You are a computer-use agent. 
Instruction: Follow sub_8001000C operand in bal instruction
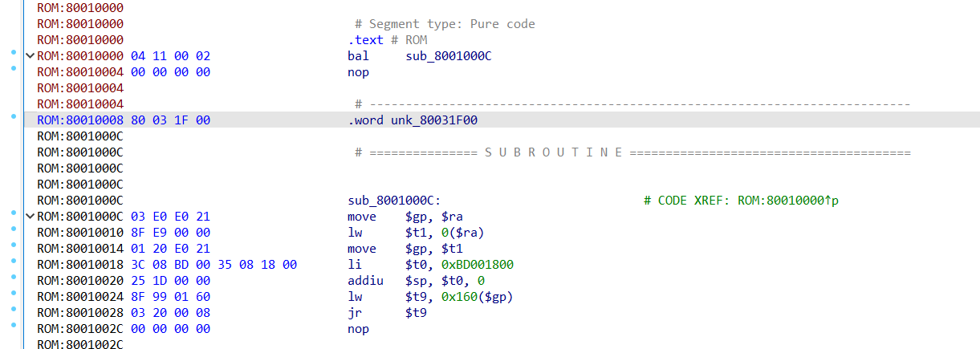[x=449, y=56]
